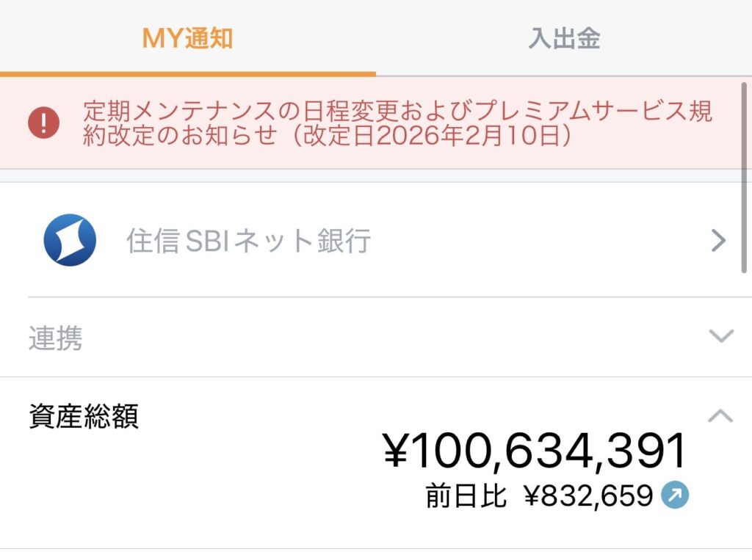The image size is (752, 560).
Task: Open the 住信SBIネット銀行 row's right chevron
Action: pos(718,241)
